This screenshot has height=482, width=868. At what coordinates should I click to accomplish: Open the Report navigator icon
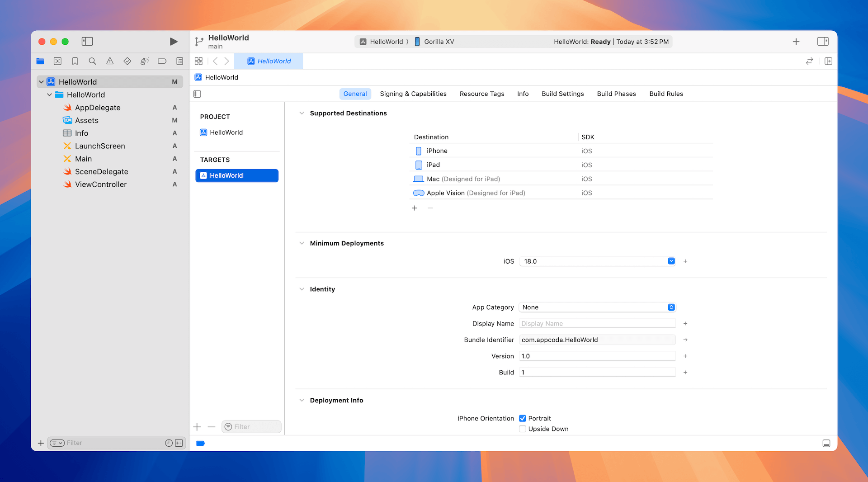179,61
